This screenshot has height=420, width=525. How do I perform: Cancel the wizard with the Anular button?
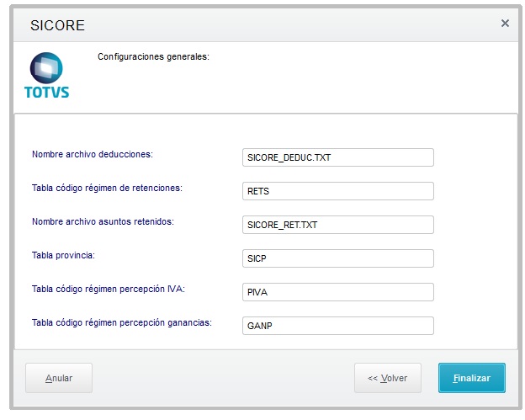(x=59, y=378)
